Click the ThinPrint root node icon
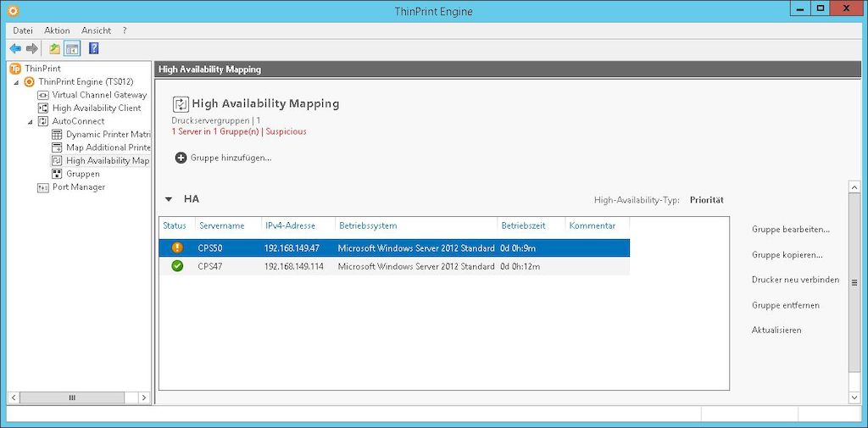The image size is (868, 428). pyautogui.click(x=15, y=69)
